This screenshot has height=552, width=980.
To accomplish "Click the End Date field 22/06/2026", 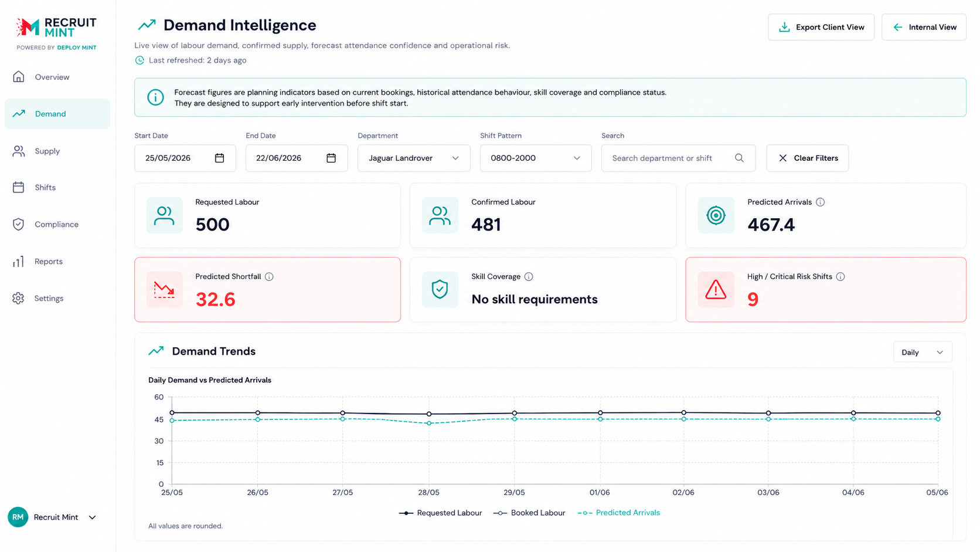I will (x=297, y=158).
